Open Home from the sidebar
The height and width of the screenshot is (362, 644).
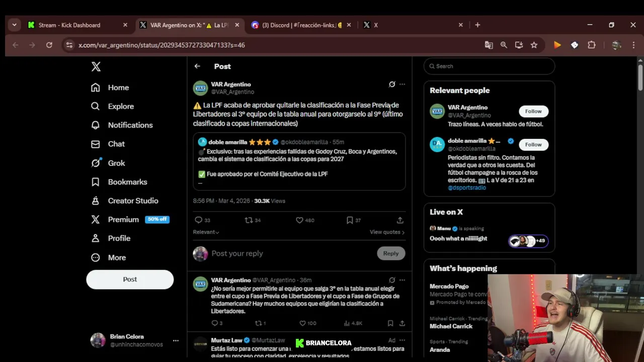(110, 87)
